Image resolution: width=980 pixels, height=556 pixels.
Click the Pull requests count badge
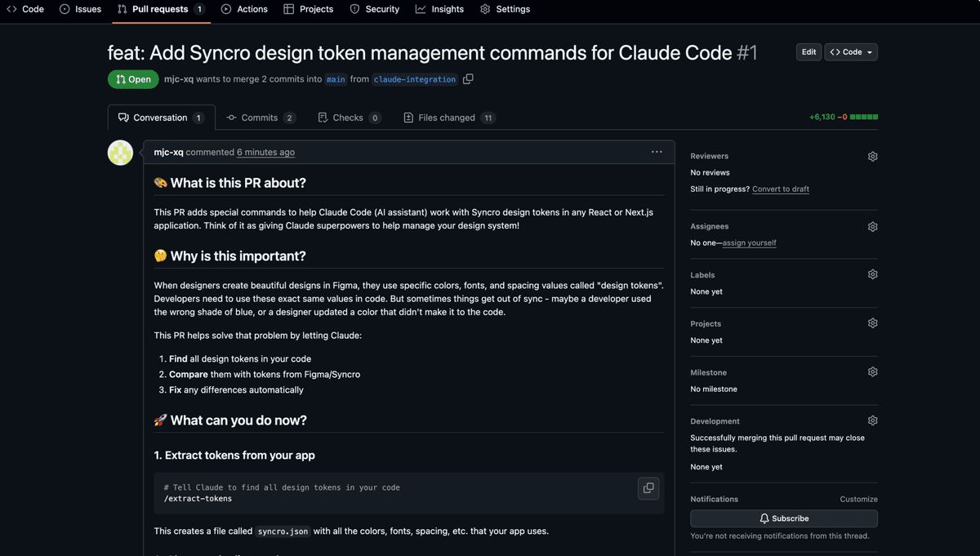[x=199, y=9]
